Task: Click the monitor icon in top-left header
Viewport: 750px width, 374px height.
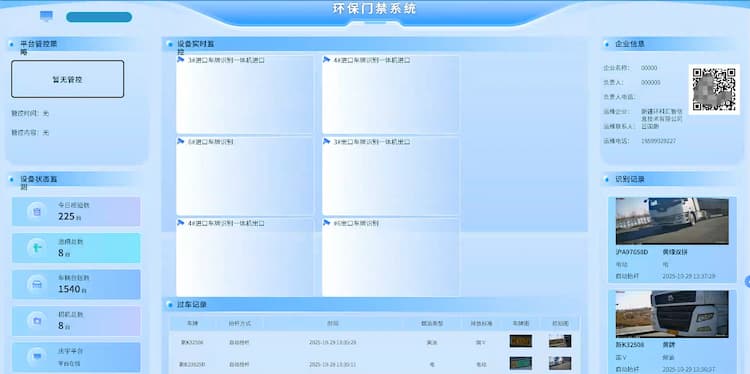Action: (x=46, y=16)
